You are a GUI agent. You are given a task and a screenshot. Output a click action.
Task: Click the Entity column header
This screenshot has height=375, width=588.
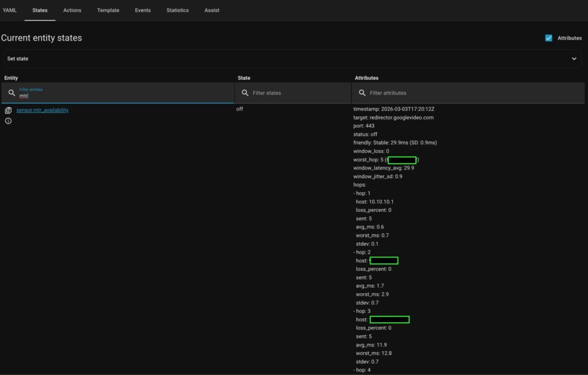click(x=11, y=78)
